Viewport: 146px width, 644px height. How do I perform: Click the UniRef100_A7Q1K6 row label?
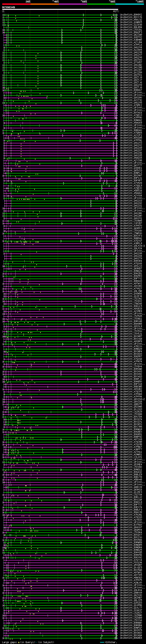131,263
